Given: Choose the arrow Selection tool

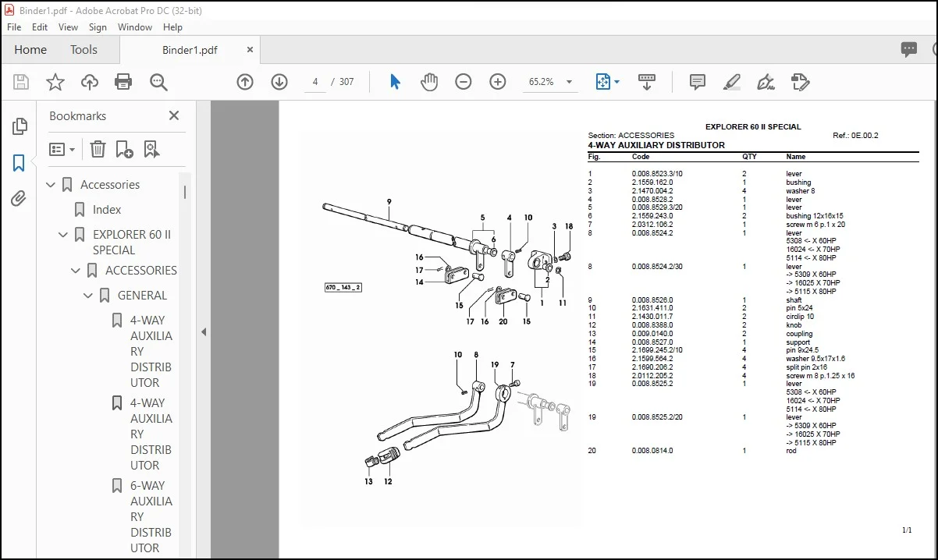Looking at the screenshot, I should [395, 82].
